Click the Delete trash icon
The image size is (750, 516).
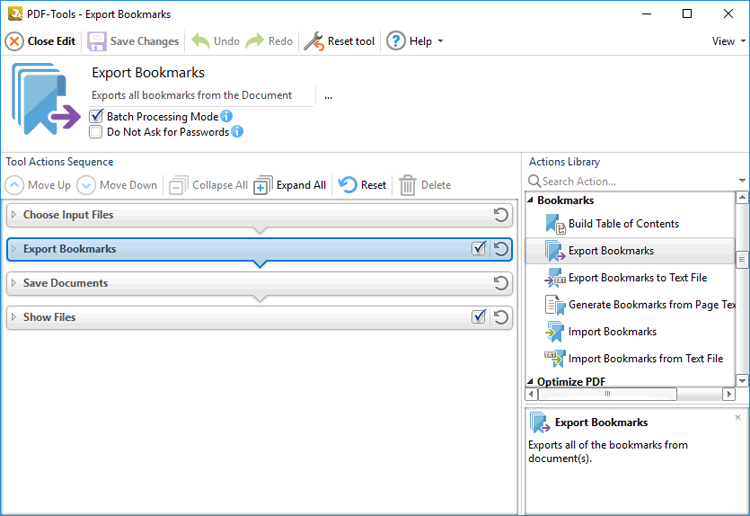click(x=408, y=185)
